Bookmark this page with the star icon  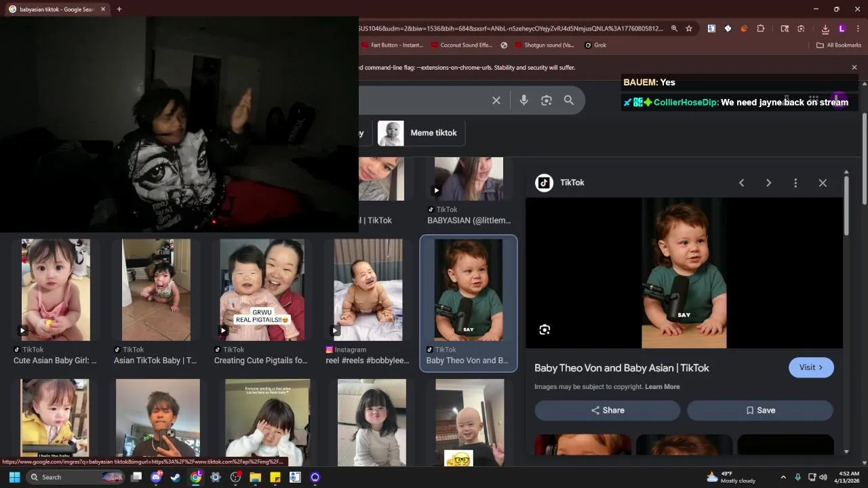pos(689,28)
